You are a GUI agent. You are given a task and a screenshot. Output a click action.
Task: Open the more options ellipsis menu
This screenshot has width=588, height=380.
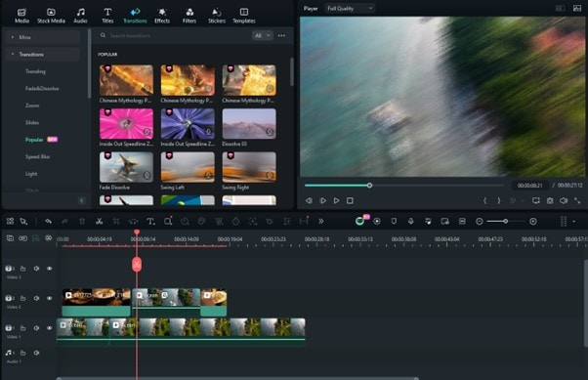point(281,35)
